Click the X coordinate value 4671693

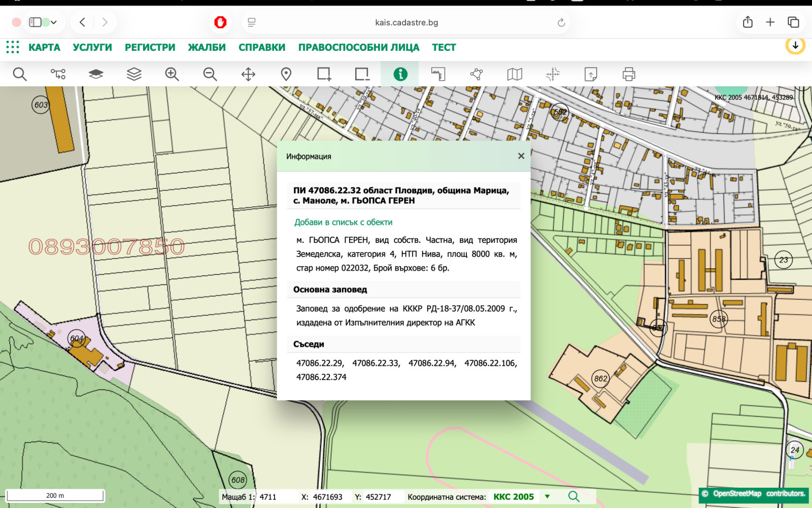pos(328,497)
